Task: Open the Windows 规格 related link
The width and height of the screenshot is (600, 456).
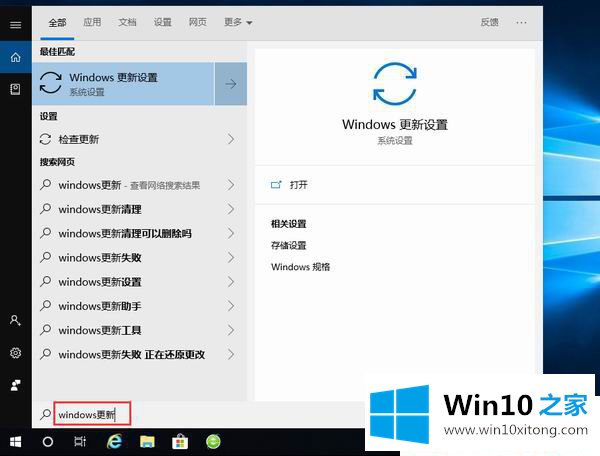Action: 300,267
